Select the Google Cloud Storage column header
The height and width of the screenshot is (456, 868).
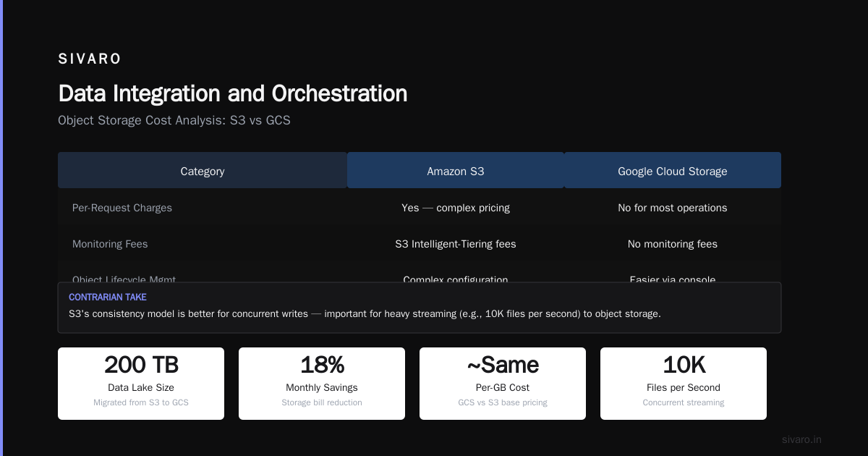tap(673, 171)
